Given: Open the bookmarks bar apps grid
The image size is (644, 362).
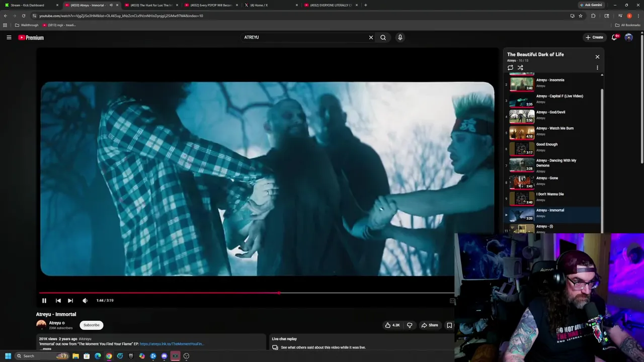Looking at the screenshot, I should [x=5, y=25].
